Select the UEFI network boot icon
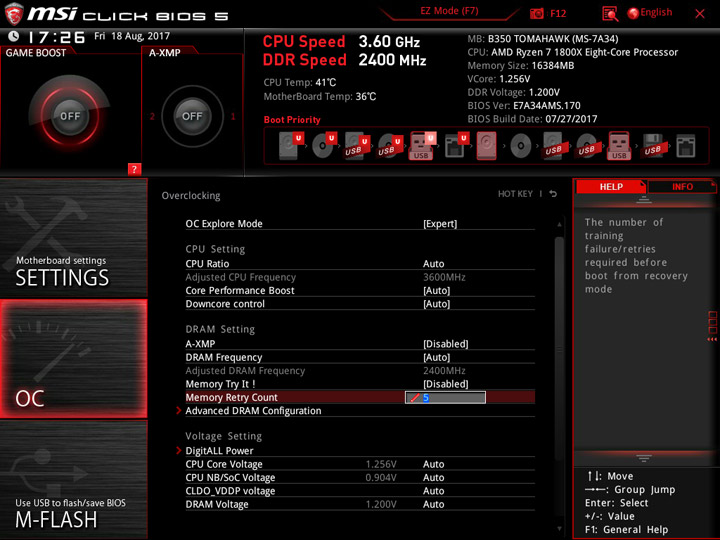The height and width of the screenshot is (540, 720). 456,146
